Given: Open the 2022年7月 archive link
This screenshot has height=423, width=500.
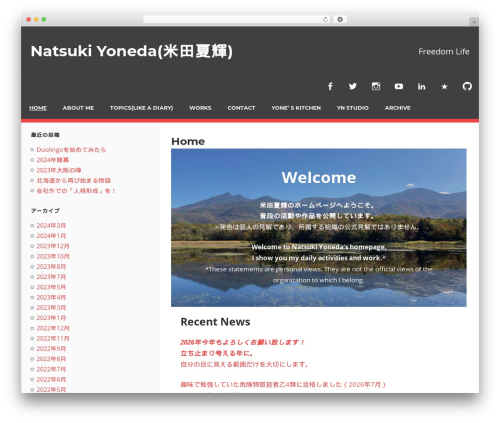Looking at the screenshot, I should [51, 369].
